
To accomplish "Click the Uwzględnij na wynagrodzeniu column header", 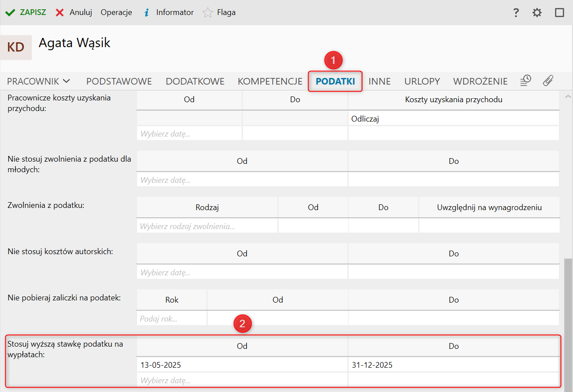I will click(x=489, y=207).
